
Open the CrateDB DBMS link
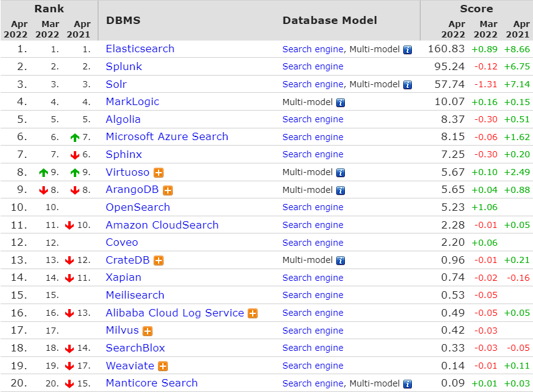pos(127,260)
